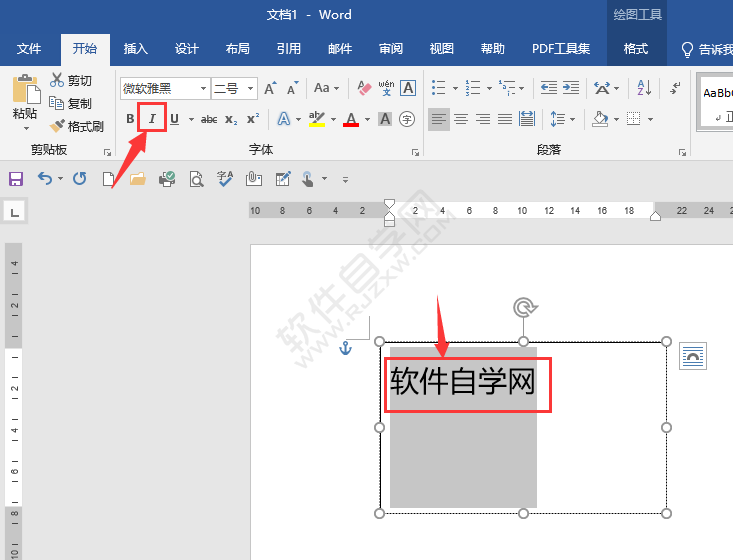Clear all formatting with eraser icon
733x560 pixels.
364,88
